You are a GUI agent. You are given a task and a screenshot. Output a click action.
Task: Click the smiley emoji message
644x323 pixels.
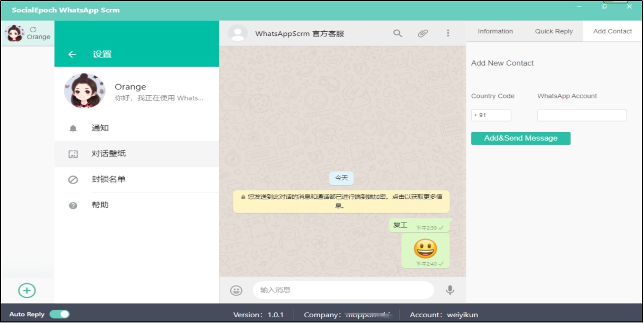[425, 251]
